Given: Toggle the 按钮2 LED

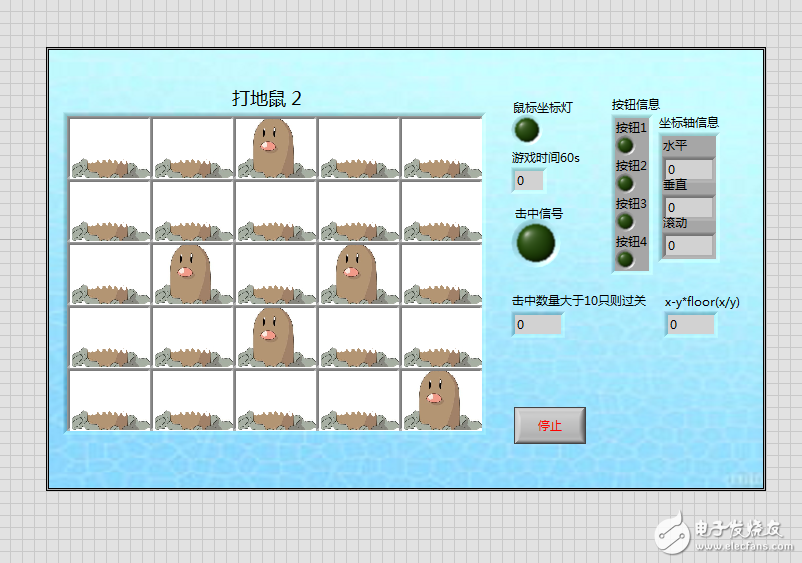Looking at the screenshot, I should (x=625, y=184).
